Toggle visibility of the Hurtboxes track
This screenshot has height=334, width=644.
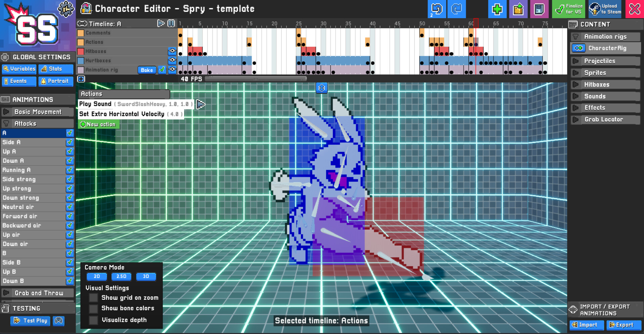point(172,61)
